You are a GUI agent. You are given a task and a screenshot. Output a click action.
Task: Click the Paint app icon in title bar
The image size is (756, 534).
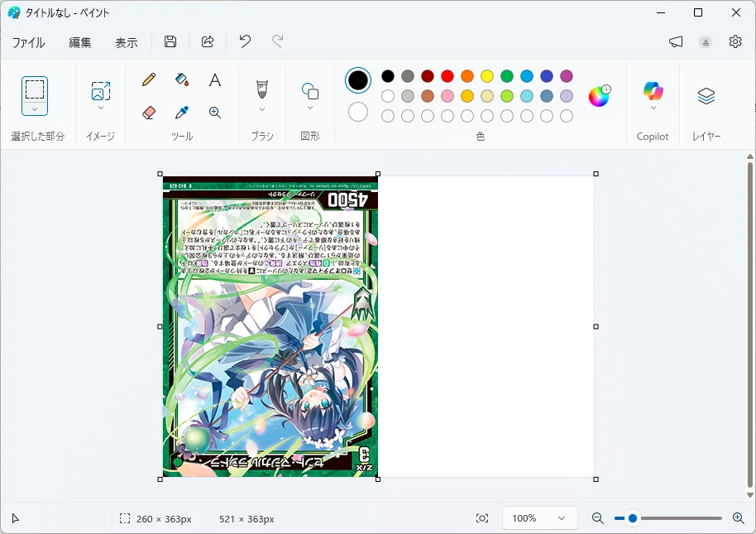click(13, 12)
